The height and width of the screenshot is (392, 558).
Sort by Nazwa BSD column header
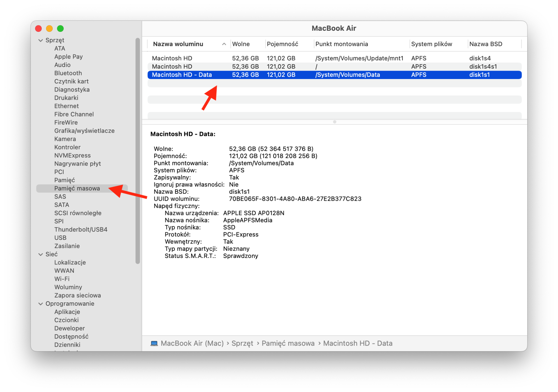pyautogui.click(x=495, y=44)
